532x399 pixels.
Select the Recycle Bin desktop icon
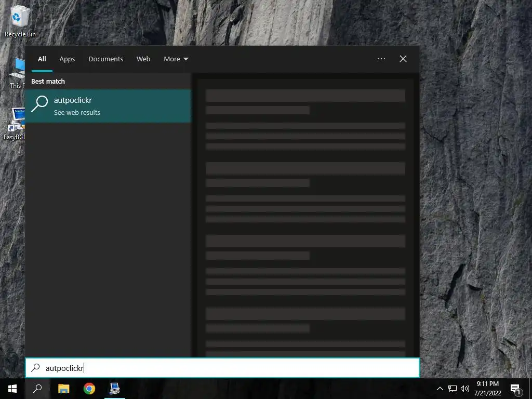click(x=20, y=21)
